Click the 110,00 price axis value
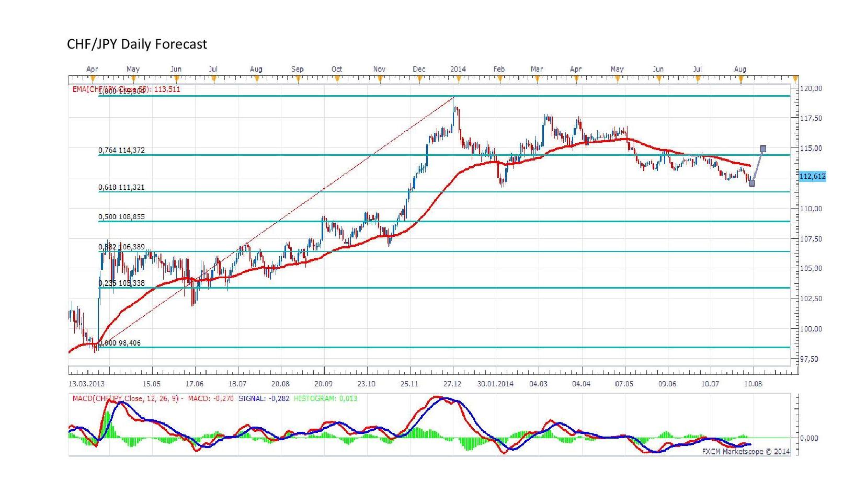Screen dimensions: 866x504 pyautogui.click(x=811, y=209)
